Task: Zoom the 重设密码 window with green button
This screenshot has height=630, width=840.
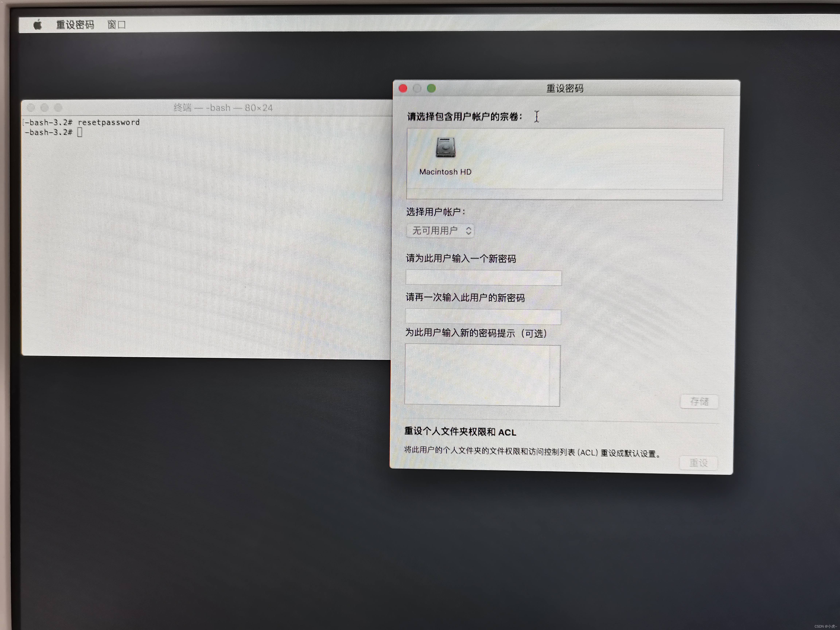Action: pyautogui.click(x=431, y=88)
